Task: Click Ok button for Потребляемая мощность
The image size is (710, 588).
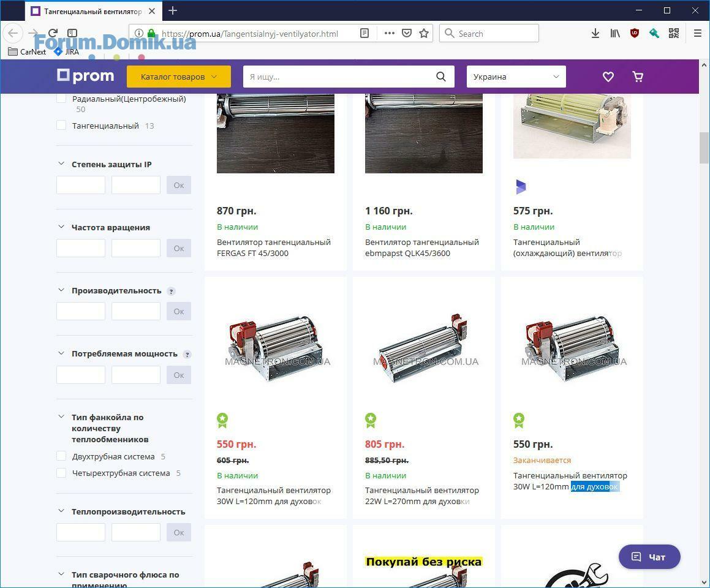Action: (179, 375)
